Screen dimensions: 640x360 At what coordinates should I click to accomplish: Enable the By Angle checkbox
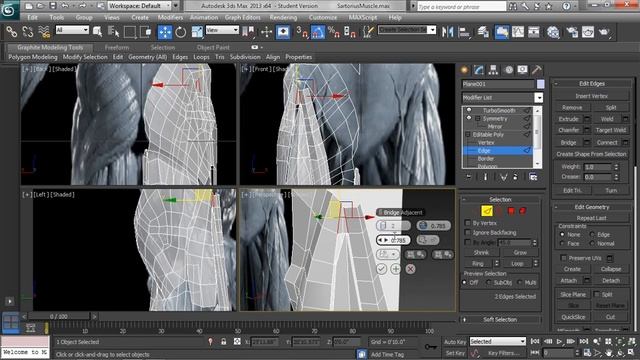coord(468,242)
